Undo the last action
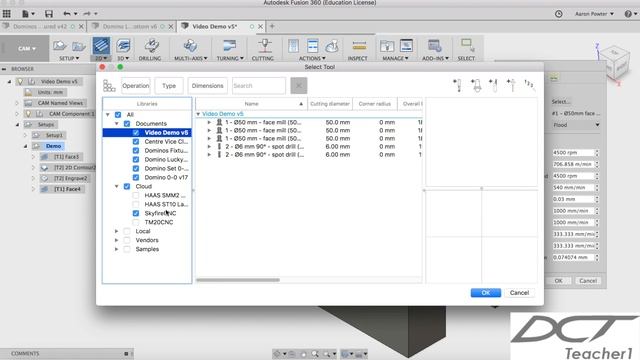 point(67,14)
